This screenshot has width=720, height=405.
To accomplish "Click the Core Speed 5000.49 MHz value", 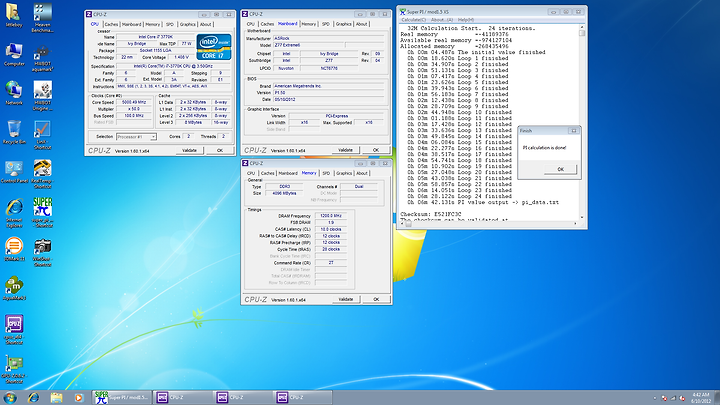I will (134, 102).
